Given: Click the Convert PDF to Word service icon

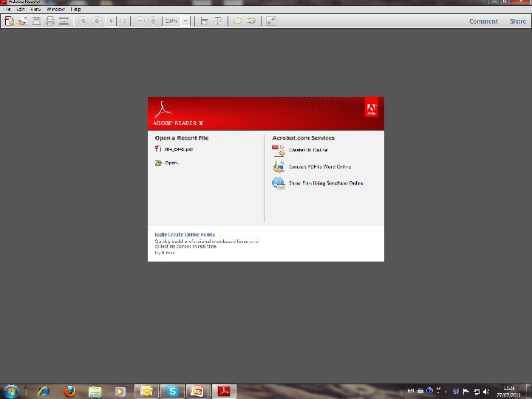Looking at the screenshot, I should (x=279, y=166).
